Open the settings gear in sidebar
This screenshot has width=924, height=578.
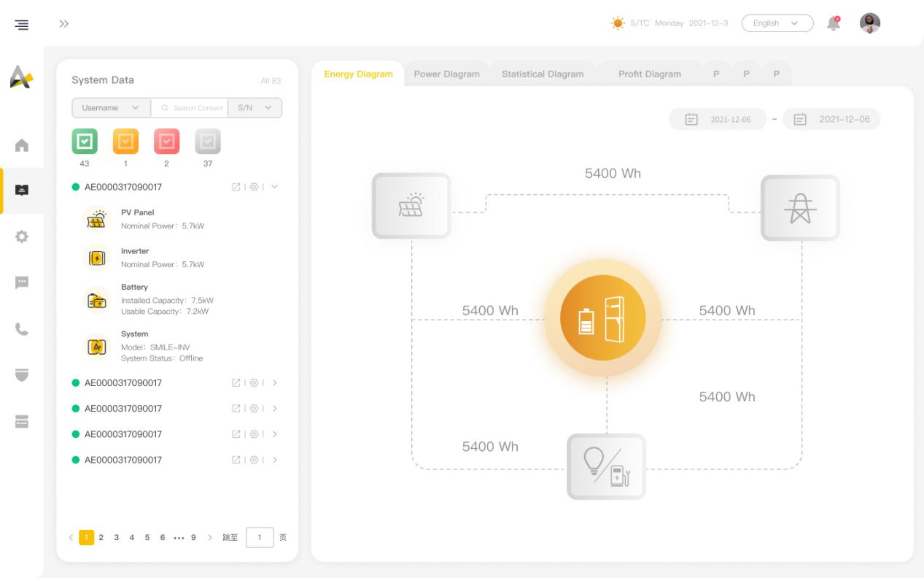click(x=22, y=236)
